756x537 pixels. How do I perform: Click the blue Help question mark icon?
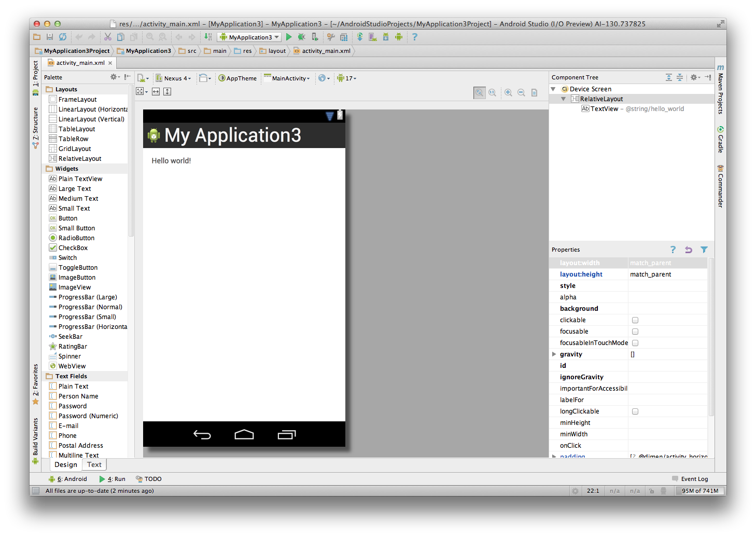pos(414,37)
